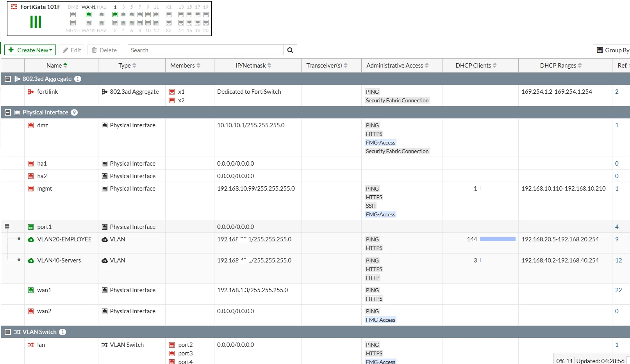630x364 pixels.
Task: Click the x1 member port icon
Action: click(x=172, y=92)
